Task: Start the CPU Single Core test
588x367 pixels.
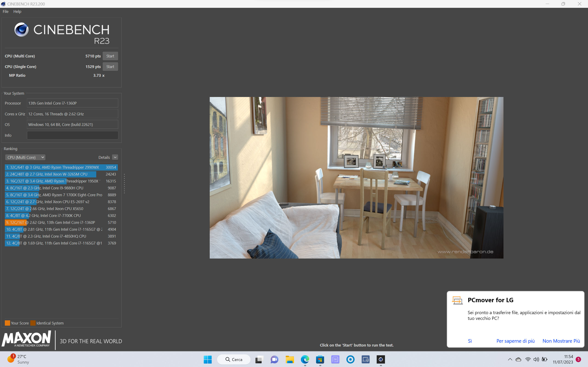Action: pyautogui.click(x=110, y=66)
